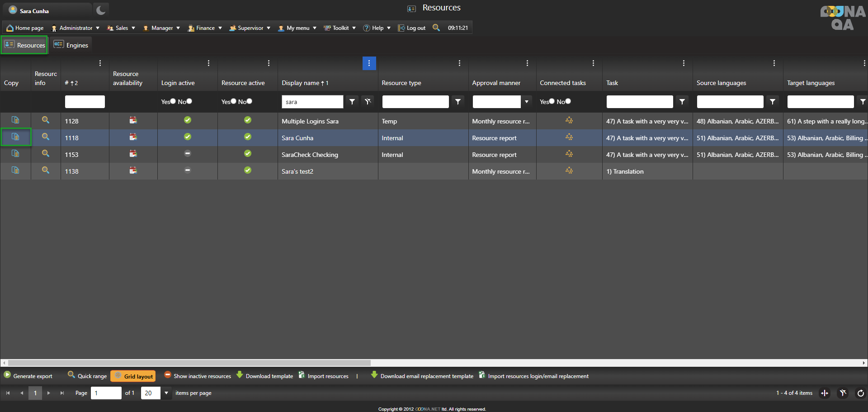The width and height of the screenshot is (868, 412).
Task: Select No for Resource active filter
Action: pos(249,101)
